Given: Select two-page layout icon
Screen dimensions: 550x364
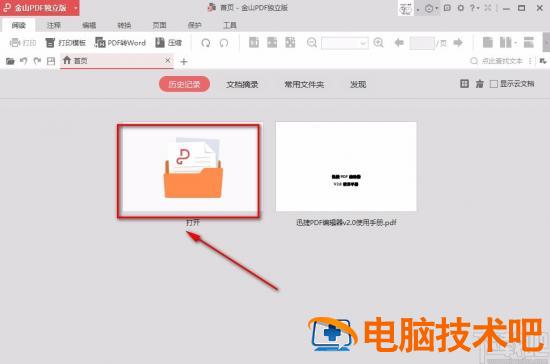Looking at the screenshot, I should click(x=505, y=42).
